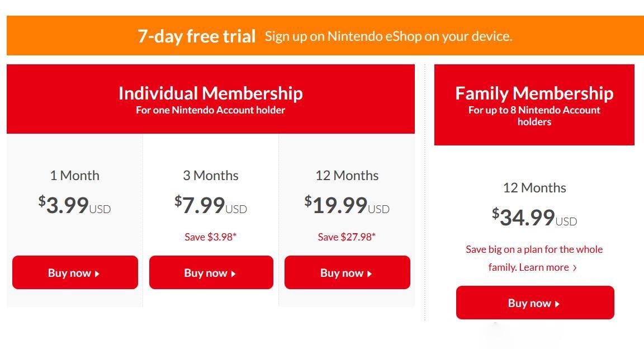
Task: Click the Save $3.98 promotional text
Action: click(211, 237)
